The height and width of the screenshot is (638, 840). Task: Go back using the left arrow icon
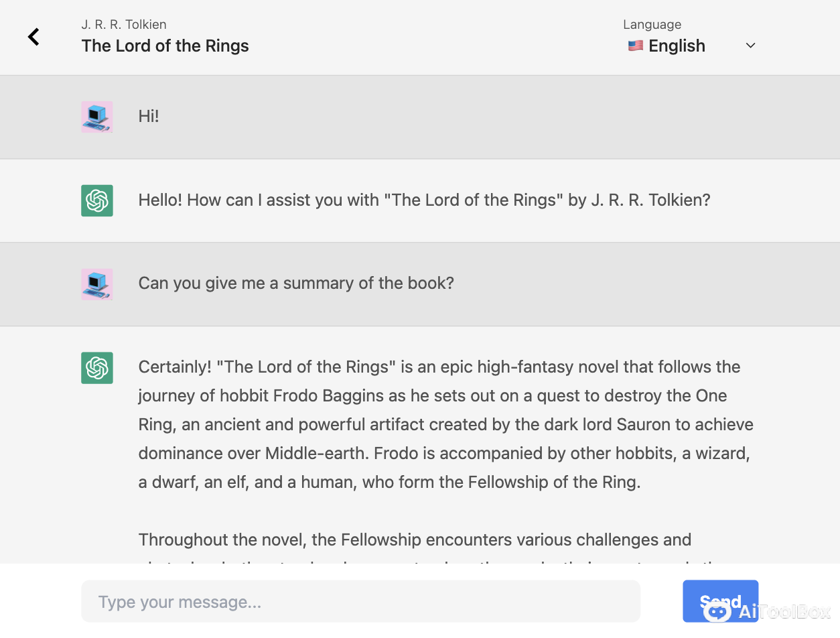[33, 37]
